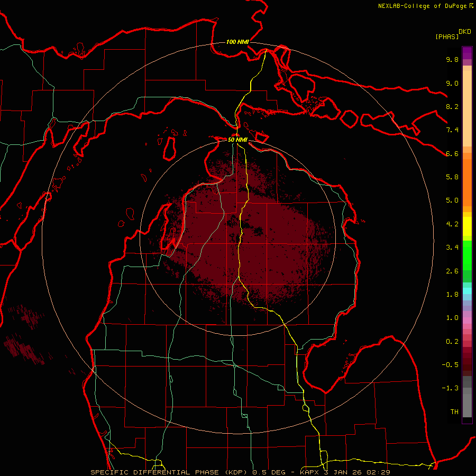Pick the pink segment of the color bar
This screenshot has height=476, width=476.
click(x=467, y=321)
